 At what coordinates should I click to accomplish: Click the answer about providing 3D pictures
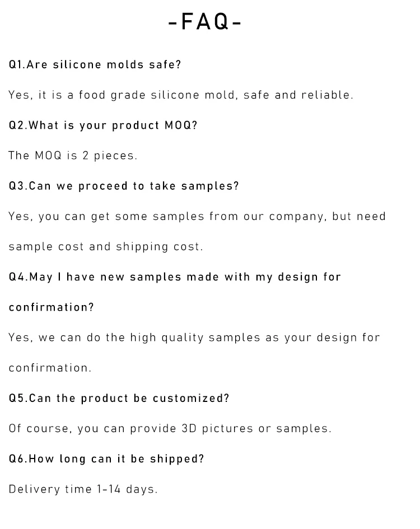point(170,428)
